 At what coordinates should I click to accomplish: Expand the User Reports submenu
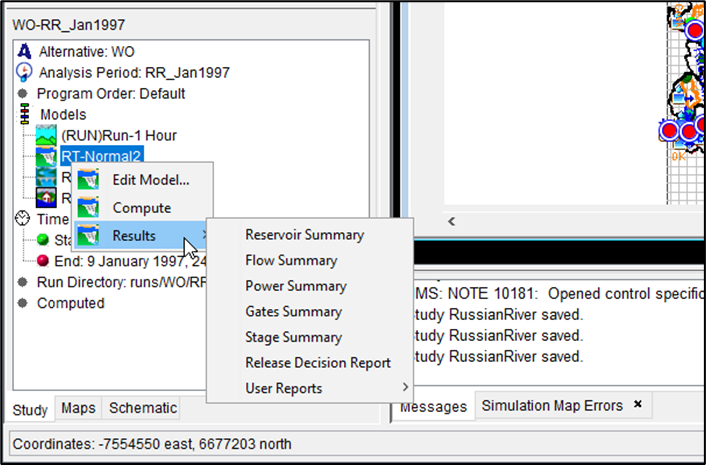coord(310,388)
